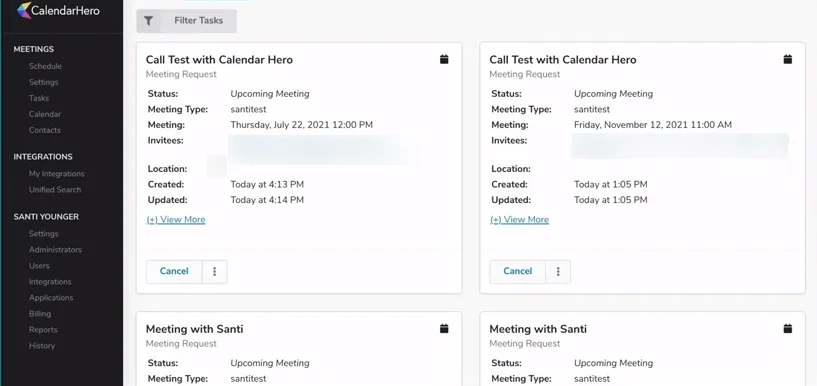Open more options beside Cancel on July 22 card

(214, 271)
